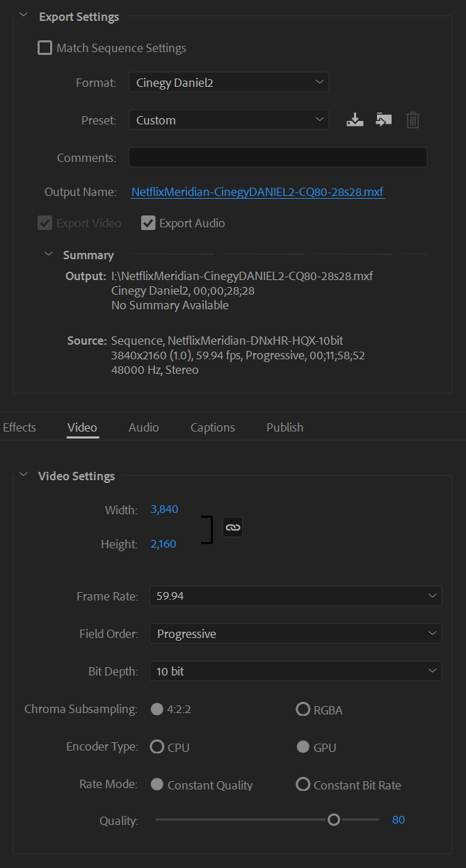The height and width of the screenshot is (868, 466).
Task: Click the Width value 3,840
Action: coord(165,509)
